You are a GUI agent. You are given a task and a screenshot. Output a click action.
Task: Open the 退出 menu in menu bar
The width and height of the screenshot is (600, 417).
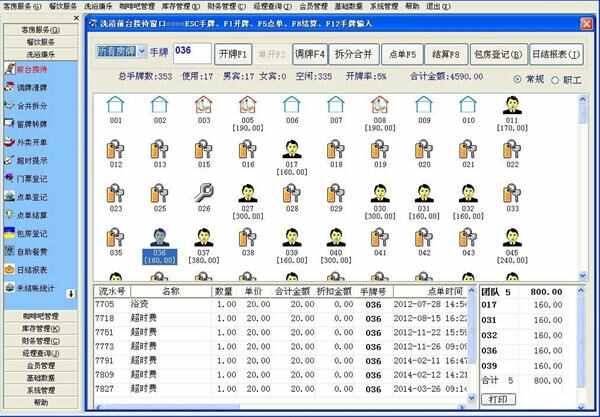438,6
